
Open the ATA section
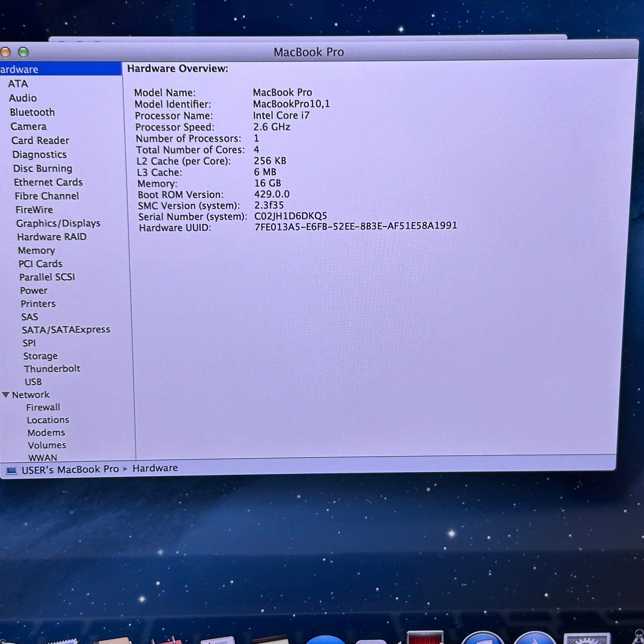click(x=18, y=84)
